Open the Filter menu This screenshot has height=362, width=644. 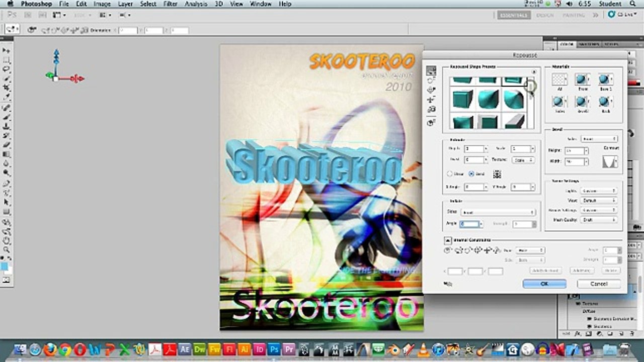pyautogui.click(x=171, y=4)
